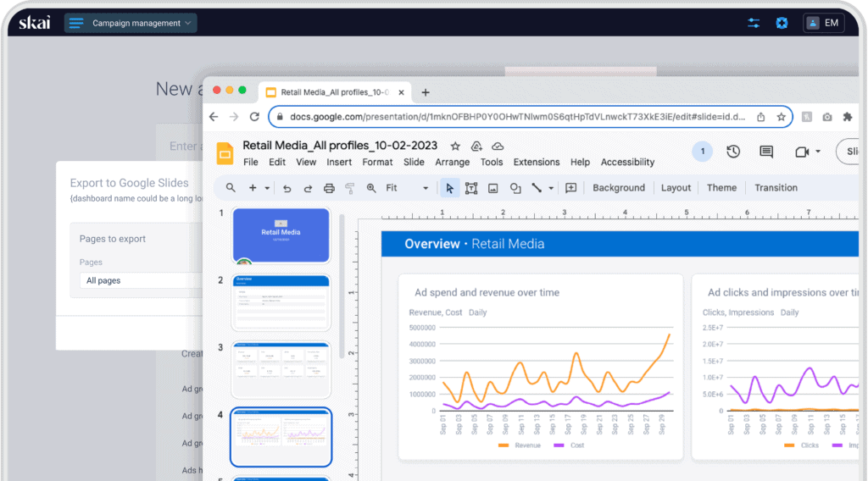
Task: Expand the new slide layout dropdown arrow
Action: click(267, 188)
